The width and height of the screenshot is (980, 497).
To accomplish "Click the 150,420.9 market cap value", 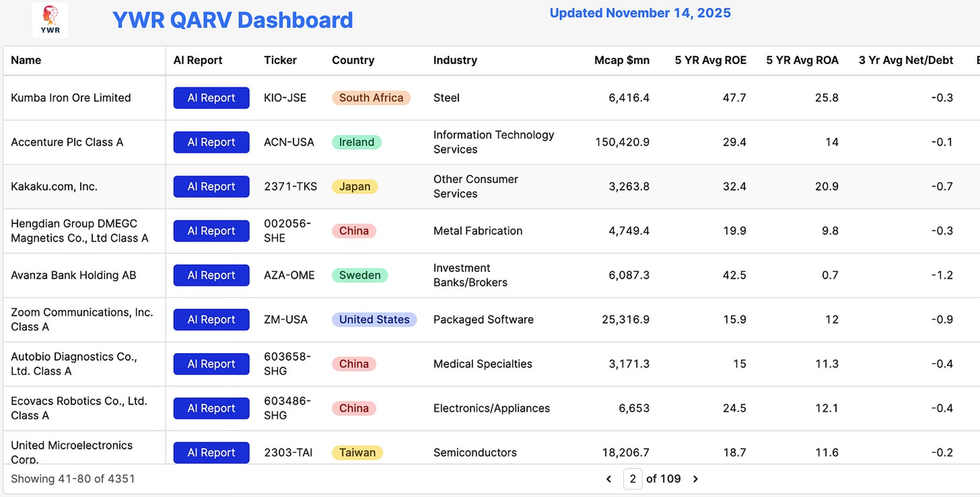I will pyautogui.click(x=622, y=142).
